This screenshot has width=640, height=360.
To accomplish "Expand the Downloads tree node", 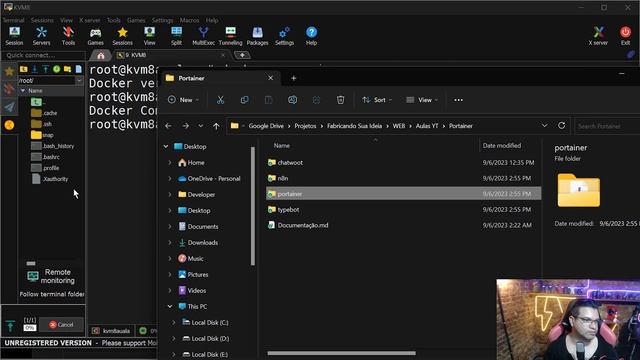I will (x=170, y=242).
